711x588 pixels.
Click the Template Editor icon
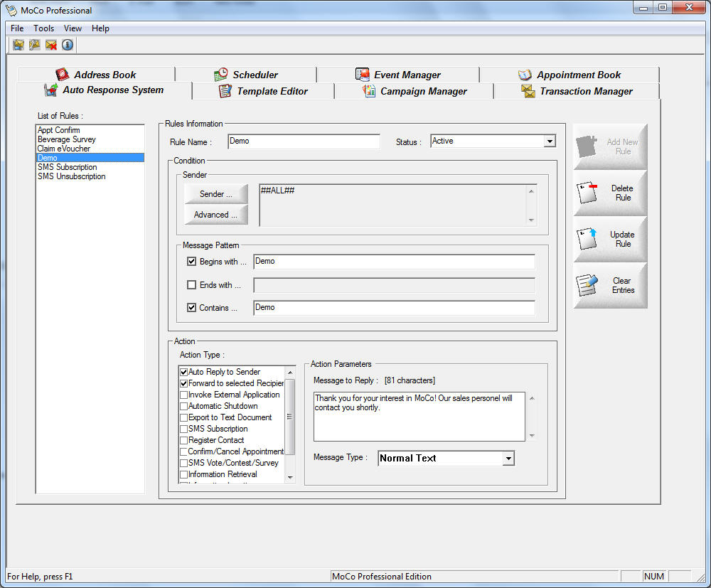(225, 91)
